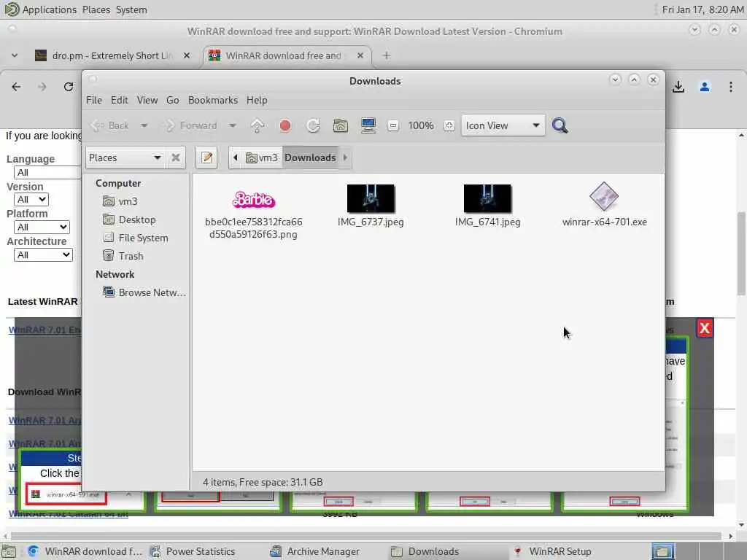Image resolution: width=747 pixels, height=560 pixels.
Task: Click the Up parent folder arrow icon
Action: click(x=258, y=125)
